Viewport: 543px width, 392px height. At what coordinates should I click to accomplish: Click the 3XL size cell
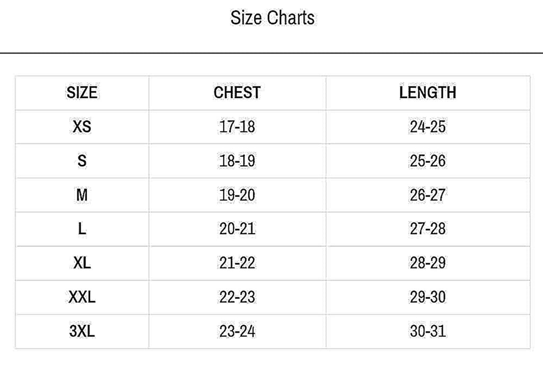click(82, 331)
